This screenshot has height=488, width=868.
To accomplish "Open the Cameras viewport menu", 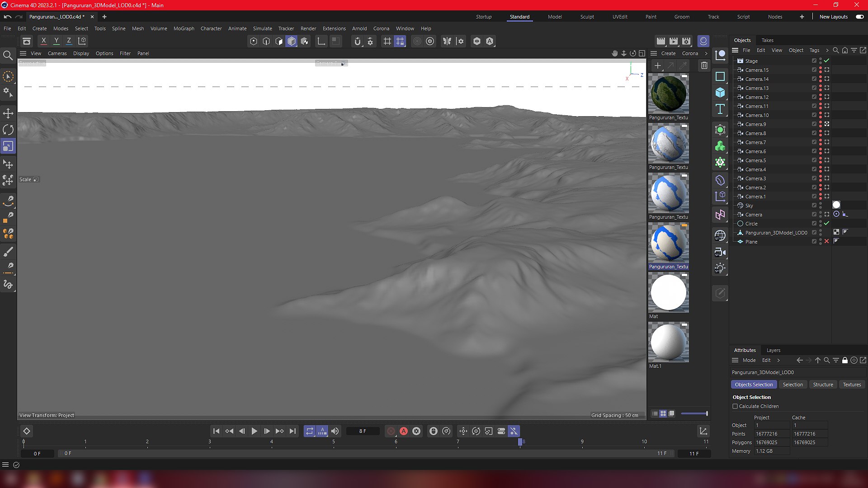I will tap(57, 53).
